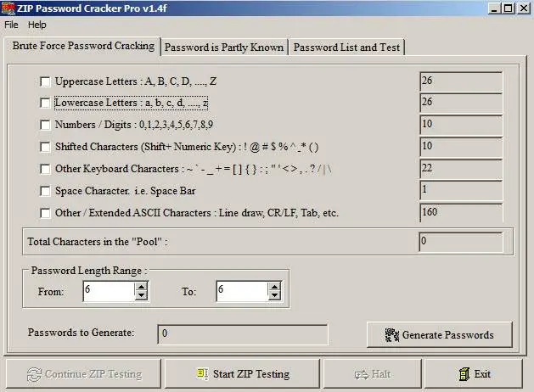Click the ZIP Password Cracker title bar icon

click(x=8, y=8)
